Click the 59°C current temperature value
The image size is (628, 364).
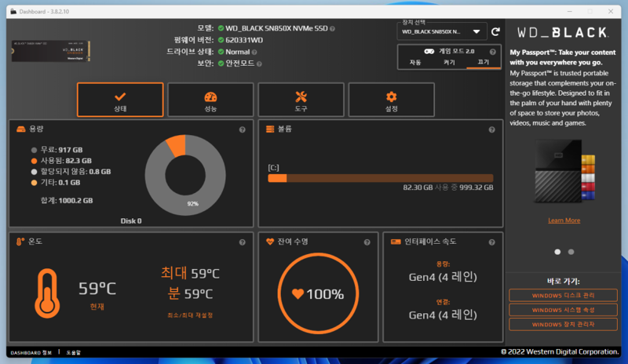click(x=97, y=289)
